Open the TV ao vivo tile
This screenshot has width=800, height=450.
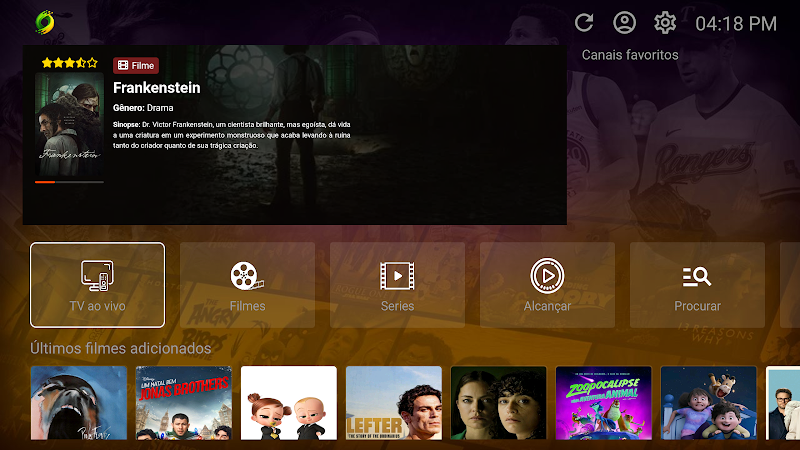coord(97,285)
